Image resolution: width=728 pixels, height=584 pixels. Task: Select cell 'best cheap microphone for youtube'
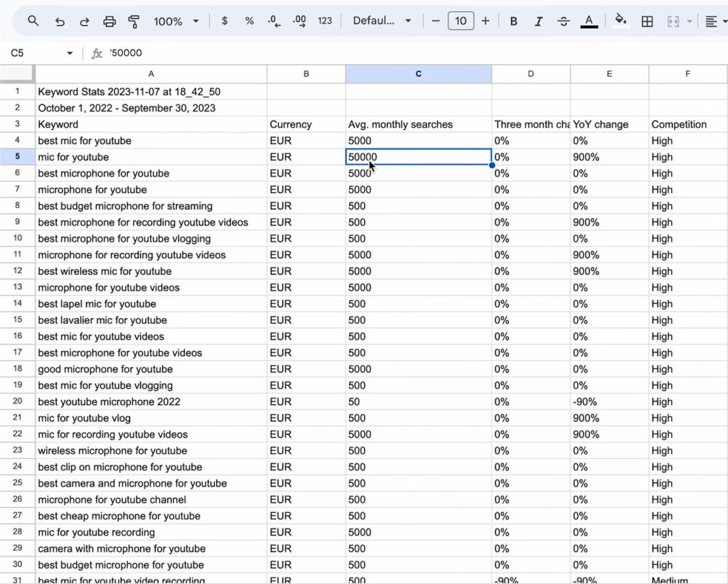pyautogui.click(x=151, y=516)
